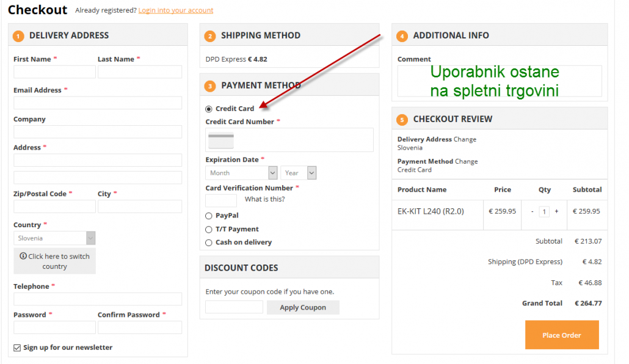The height and width of the screenshot is (364, 629).
Task: Click the credit card icon in number field
Action: point(221,140)
